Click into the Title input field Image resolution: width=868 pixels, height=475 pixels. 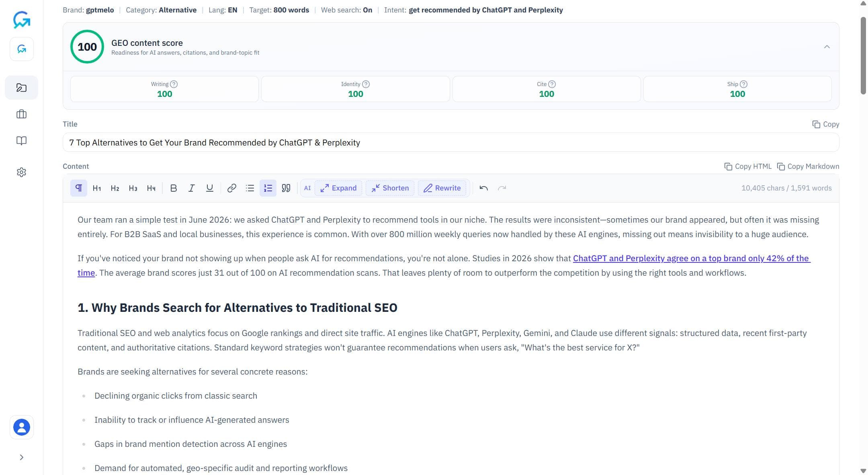click(451, 143)
